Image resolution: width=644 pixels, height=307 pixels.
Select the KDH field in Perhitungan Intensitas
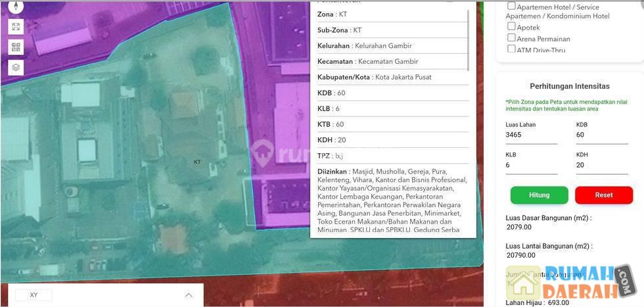click(x=601, y=166)
